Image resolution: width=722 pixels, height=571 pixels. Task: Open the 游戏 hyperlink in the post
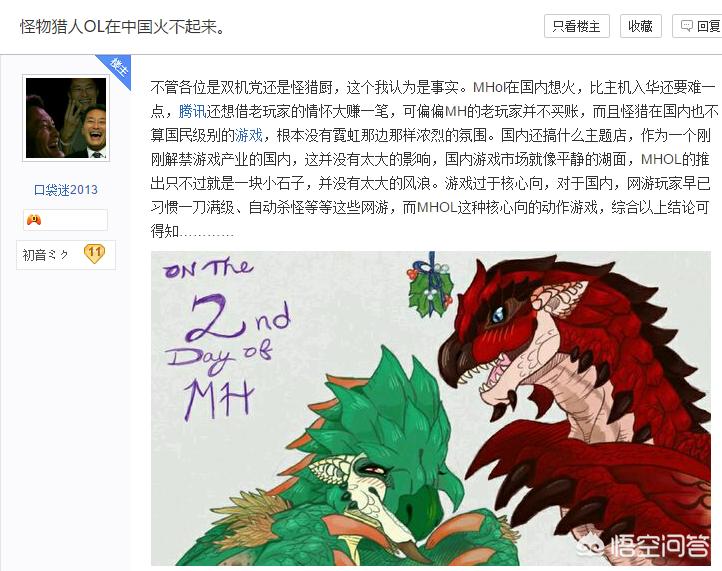point(249,135)
